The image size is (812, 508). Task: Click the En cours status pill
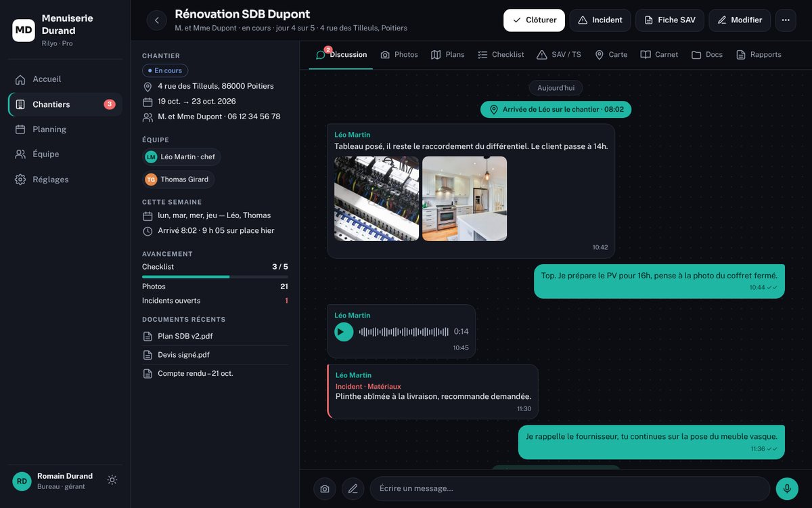165,70
